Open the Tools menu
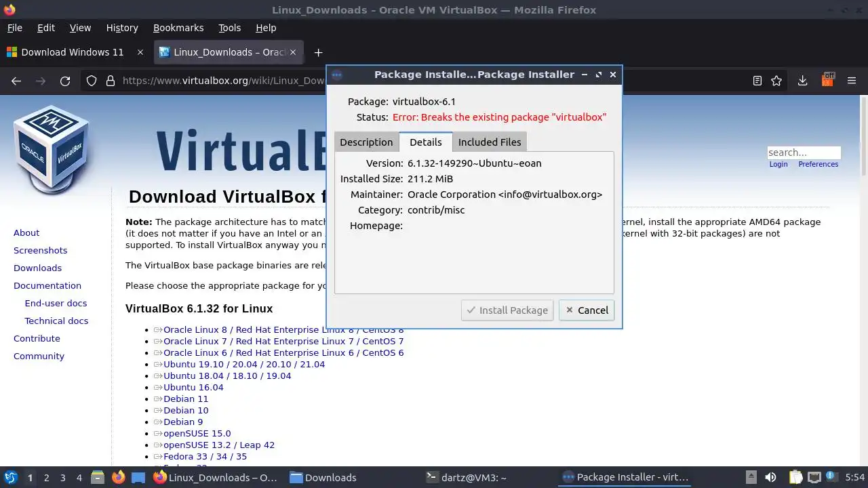This screenshot has width=868, height=488. (x=229, y=28)
